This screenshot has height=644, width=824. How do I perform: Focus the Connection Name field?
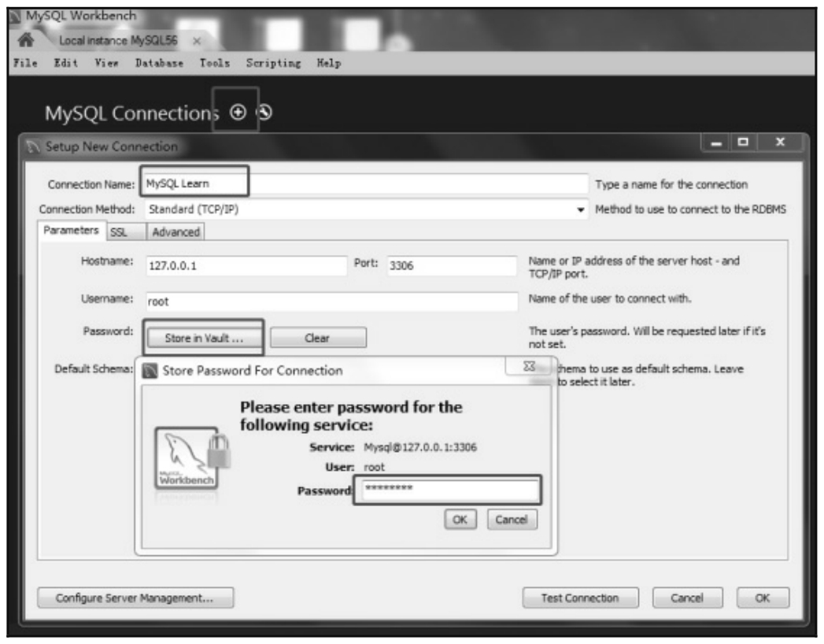(366, 183)
